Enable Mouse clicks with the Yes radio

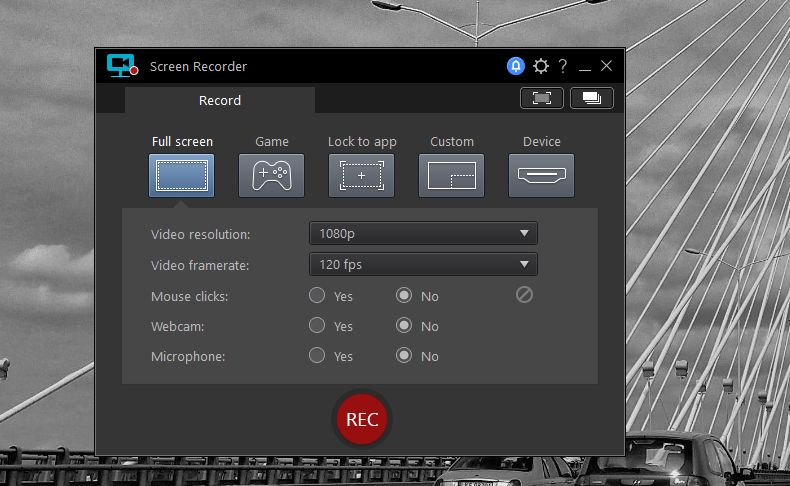click(317, 295)
